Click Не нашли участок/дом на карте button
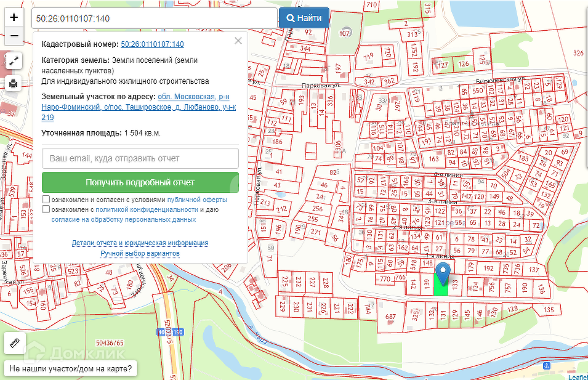This screenshot has width=588, height=380. coord(71,369)
